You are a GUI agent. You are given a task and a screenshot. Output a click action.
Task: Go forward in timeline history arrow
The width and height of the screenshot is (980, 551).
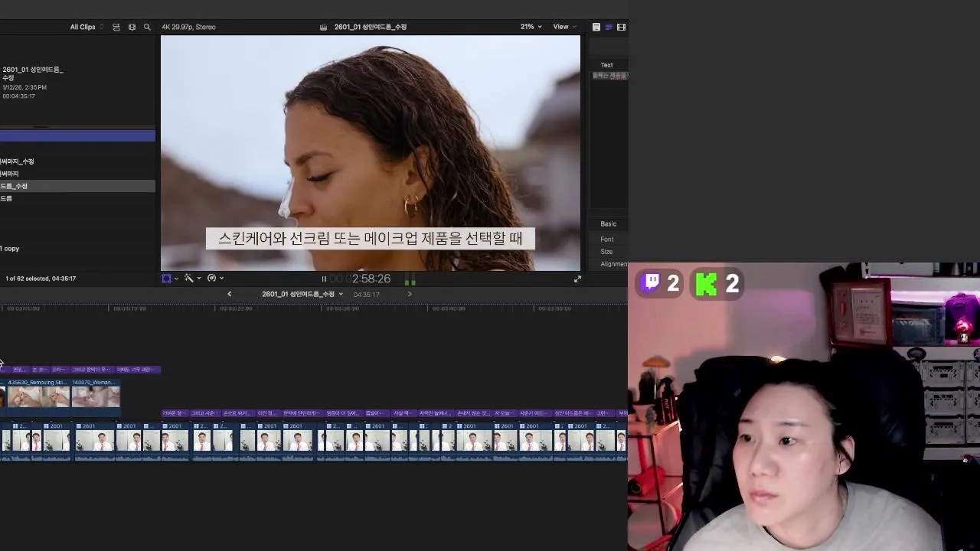click(x=410, y=294)
